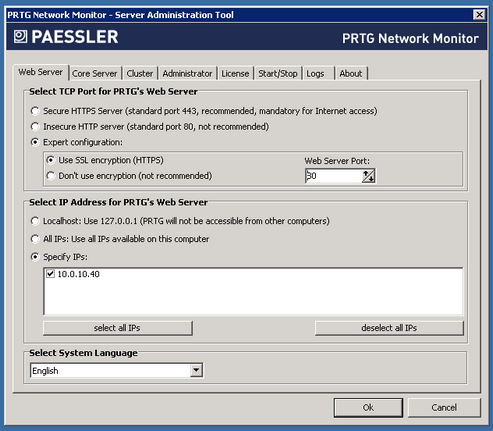Click the Web Server Port input field
493x431 pixels.
tap(334, 176)
